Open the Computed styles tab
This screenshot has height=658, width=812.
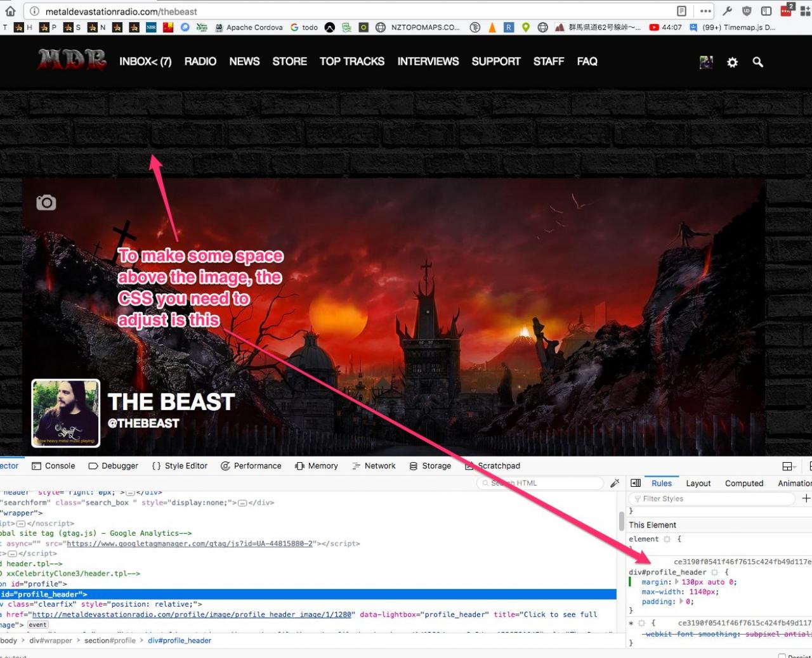[744, 483]
